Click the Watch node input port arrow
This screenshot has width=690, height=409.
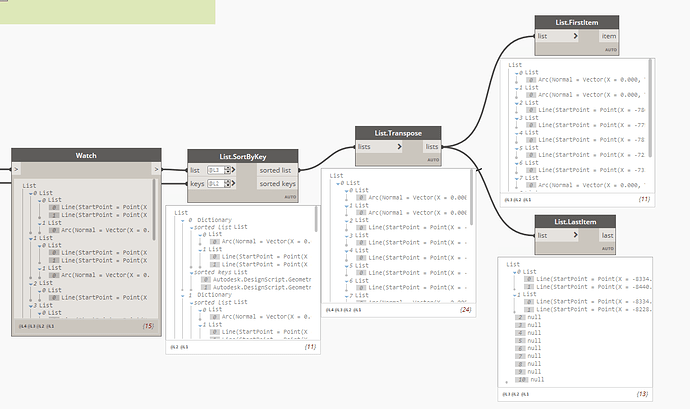[17, 169]
